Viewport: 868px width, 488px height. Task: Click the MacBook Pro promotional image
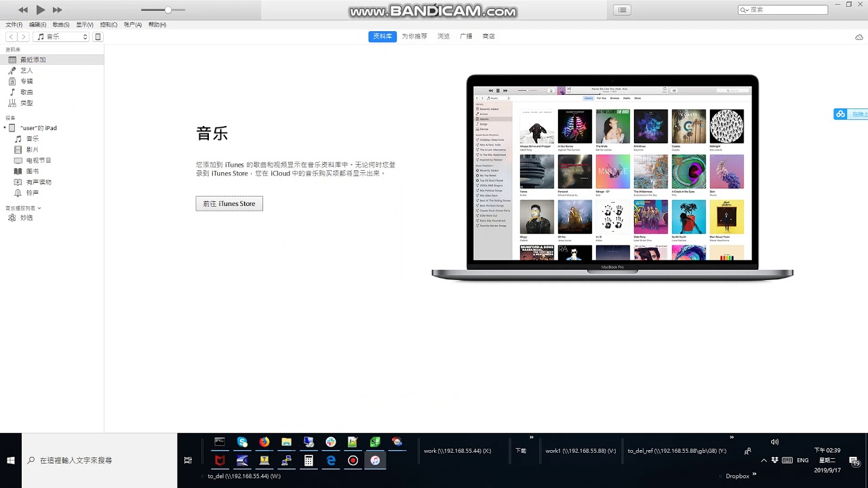point(612,178)
